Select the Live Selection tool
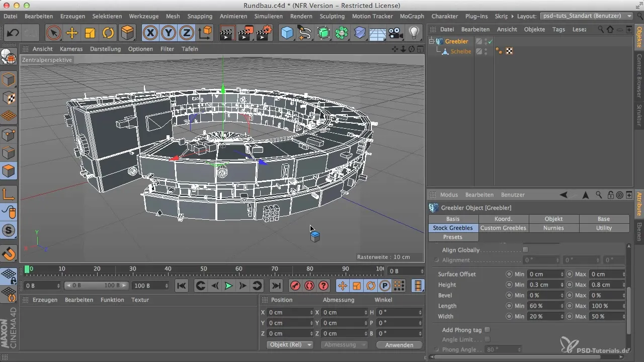This screenshot has width=644, height=362. 53,33
